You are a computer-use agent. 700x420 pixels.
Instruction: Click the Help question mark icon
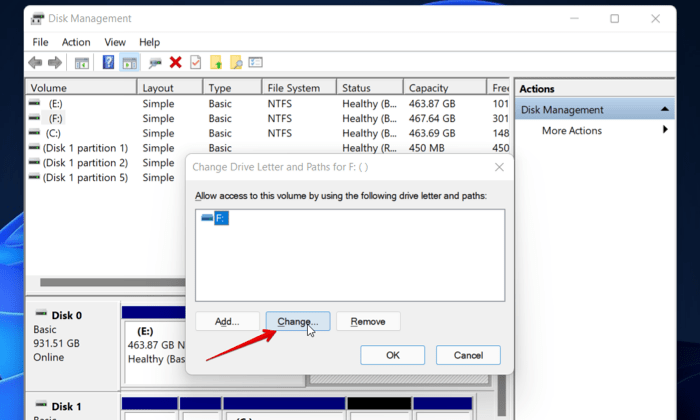pyautogui.click(x=108, y=62)
